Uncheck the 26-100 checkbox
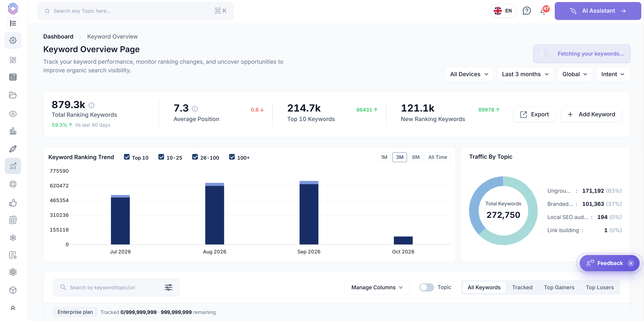Image resolution: width=644 pixels, height=321 pixels. (x=195, y=157)
